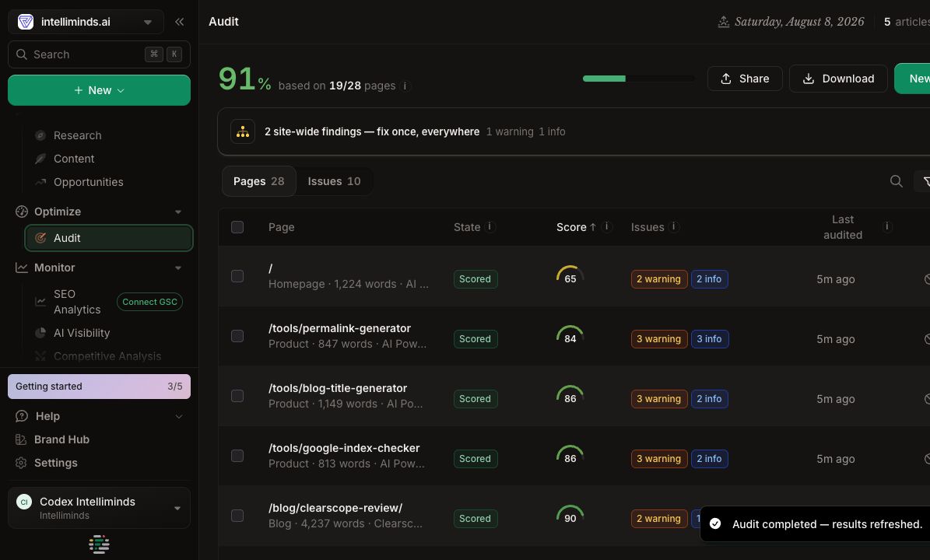Click the "2 warning" badge on homepage row
This screenshot has width=930, height=560.
[x=659, y=279]
